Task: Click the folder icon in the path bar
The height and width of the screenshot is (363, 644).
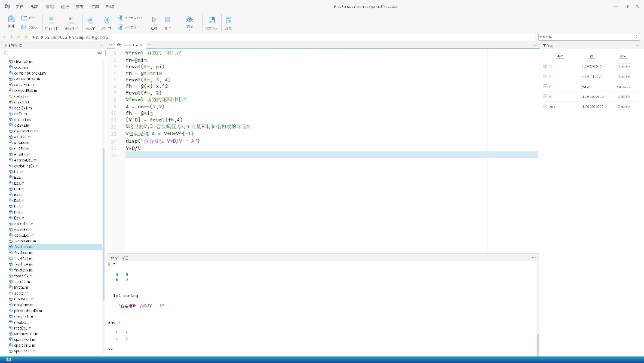Action: 26,37
